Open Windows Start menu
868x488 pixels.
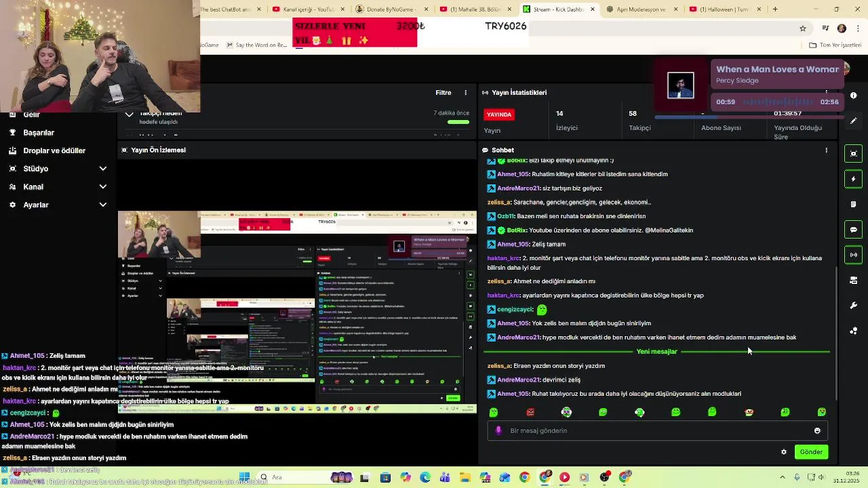244,477
